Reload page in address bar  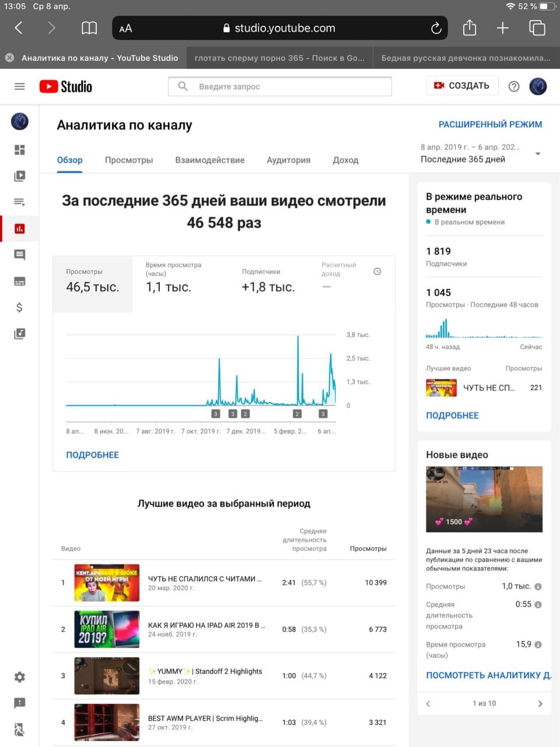436,28
